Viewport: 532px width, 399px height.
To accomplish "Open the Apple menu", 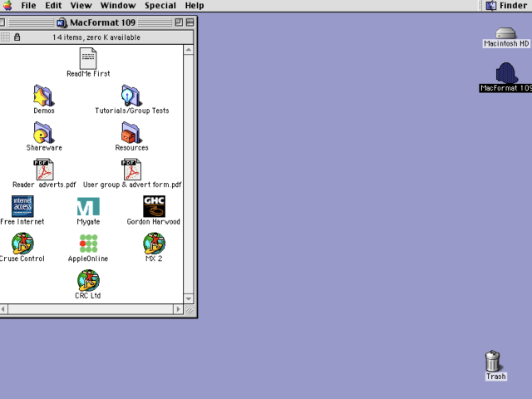I will (7, 6).
